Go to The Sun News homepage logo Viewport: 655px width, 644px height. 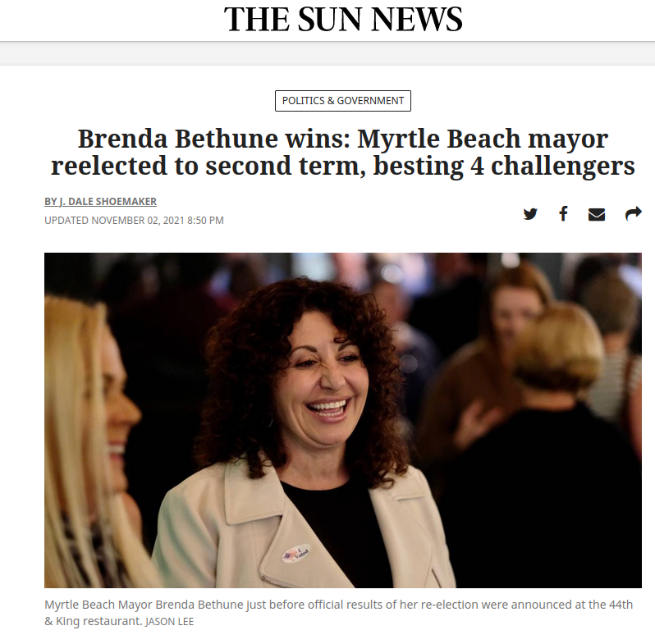click(x=343, y=20)
